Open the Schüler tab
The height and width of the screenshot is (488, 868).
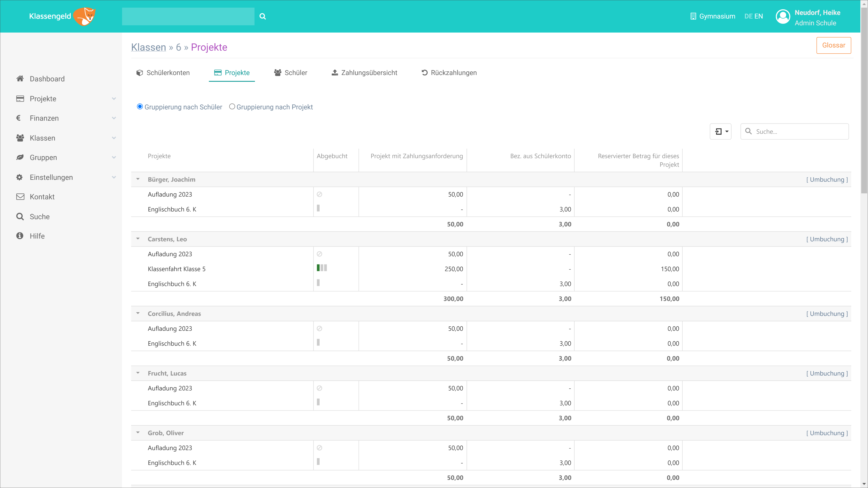tap(291, 73)
